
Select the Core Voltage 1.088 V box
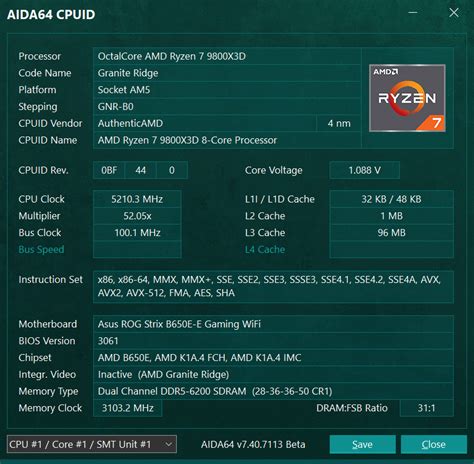364,170
